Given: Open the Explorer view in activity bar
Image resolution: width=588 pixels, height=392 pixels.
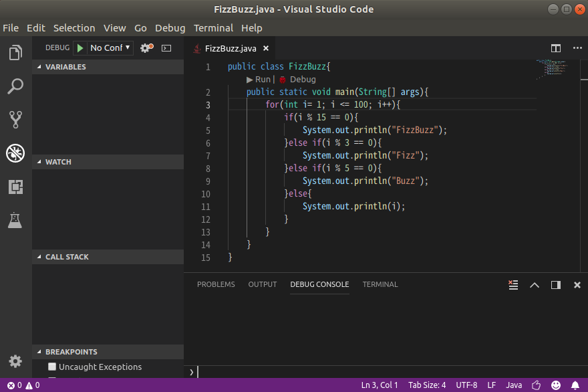Looking at the screenshot, I should pyautogui.click(x=15, y=53).
